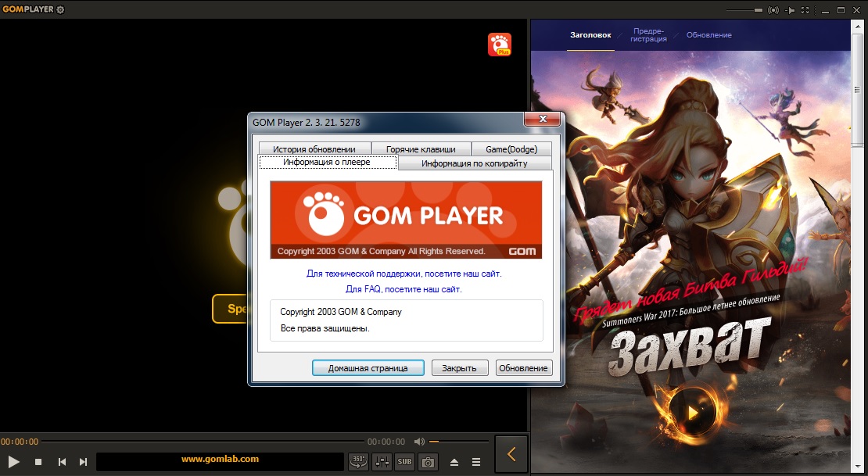Open the Обновление tab in the side panel
868x476 pixels.
(x=709, y=35)
